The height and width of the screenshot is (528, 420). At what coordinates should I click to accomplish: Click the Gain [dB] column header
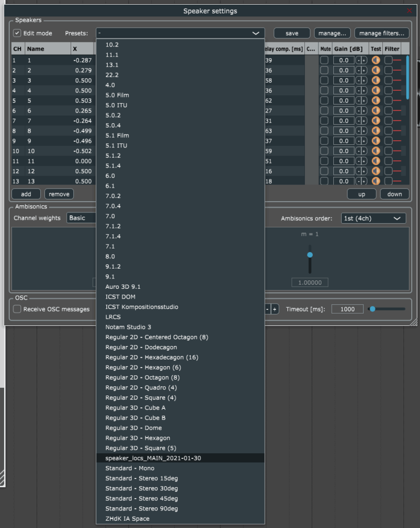click(350, 49)
